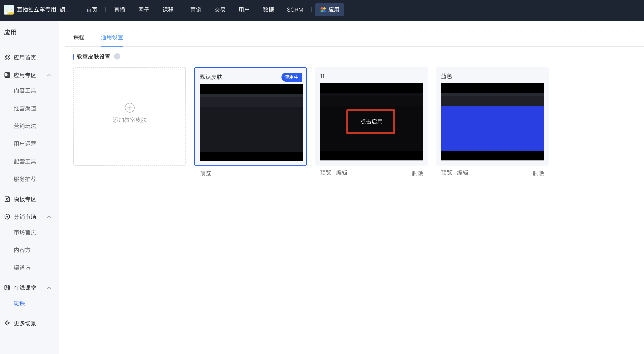Open the SCRM menu in navbar

[295, 10]
